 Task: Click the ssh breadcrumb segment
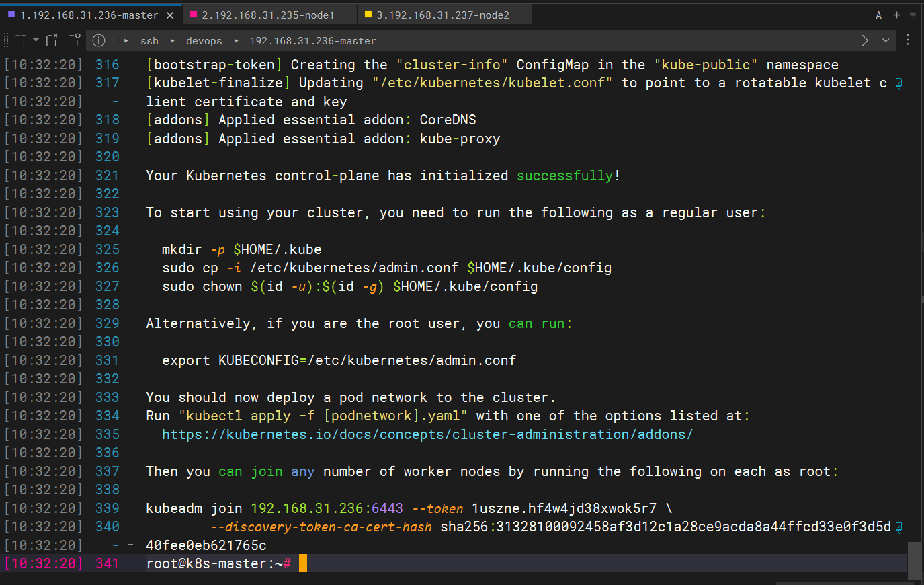[x=149, y=41]
